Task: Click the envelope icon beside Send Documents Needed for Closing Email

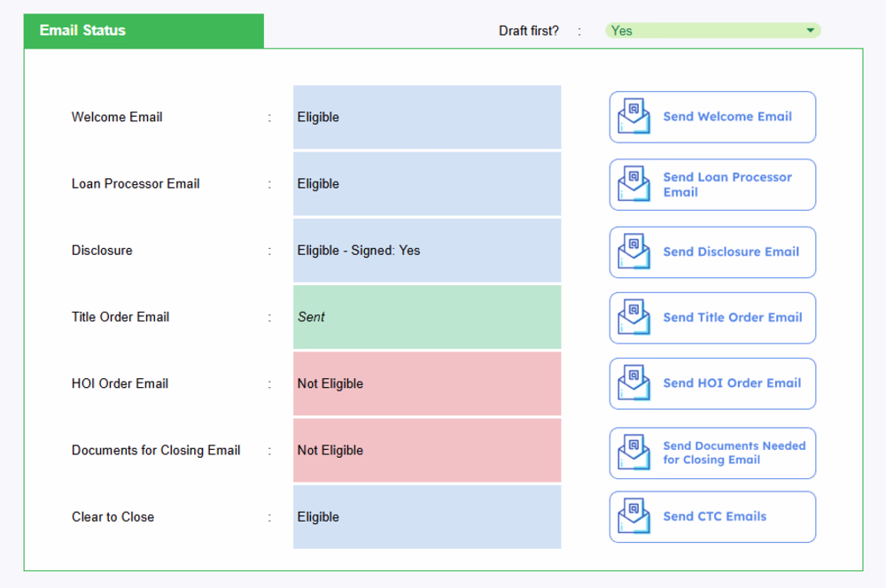Action: pyautogui.click(x=634, y=453)
